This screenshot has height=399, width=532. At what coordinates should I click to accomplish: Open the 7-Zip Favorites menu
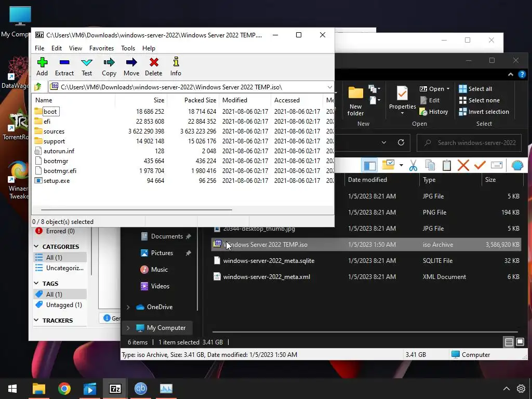click(x=101, y=48)
